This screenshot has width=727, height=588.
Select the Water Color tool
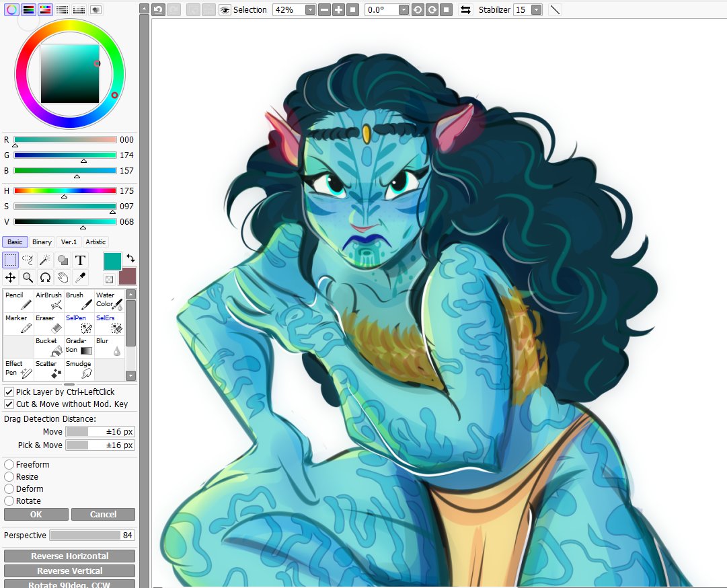pos(110,301)
